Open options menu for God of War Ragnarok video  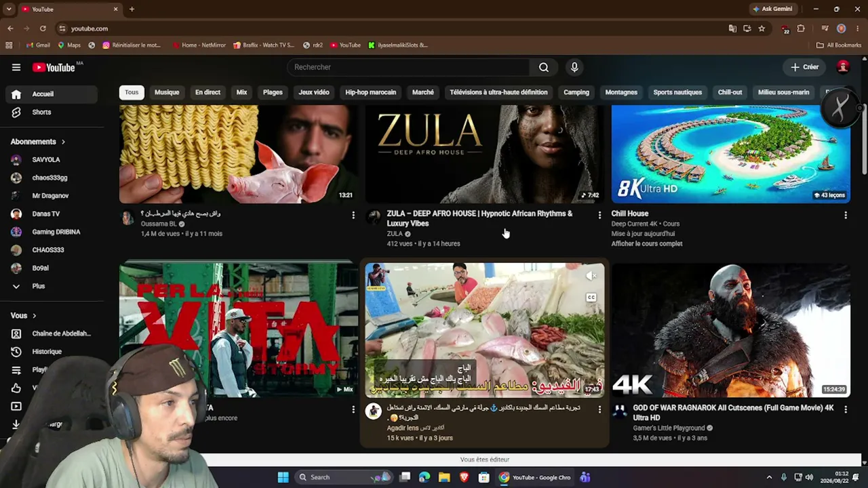click(x=846, y=409)
